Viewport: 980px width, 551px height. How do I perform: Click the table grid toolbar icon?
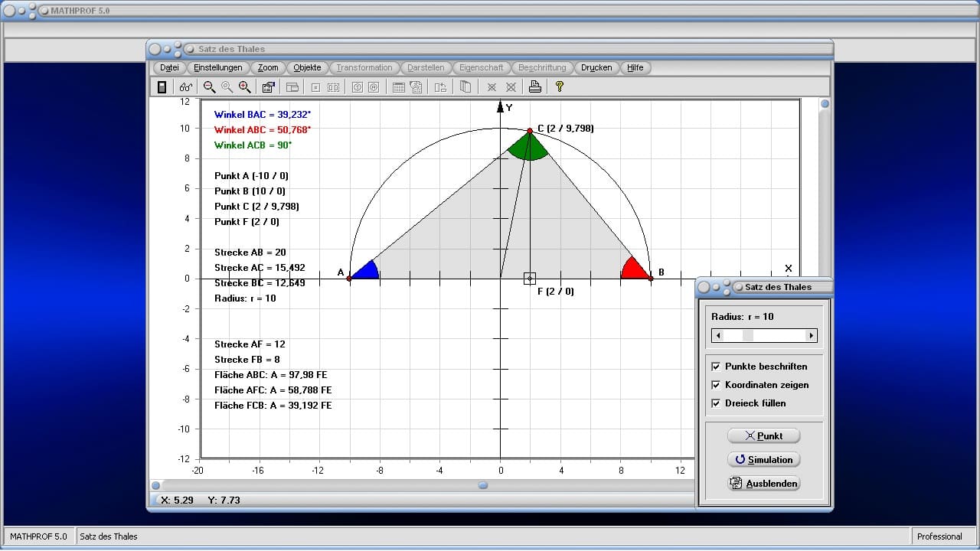coord(398,87)
